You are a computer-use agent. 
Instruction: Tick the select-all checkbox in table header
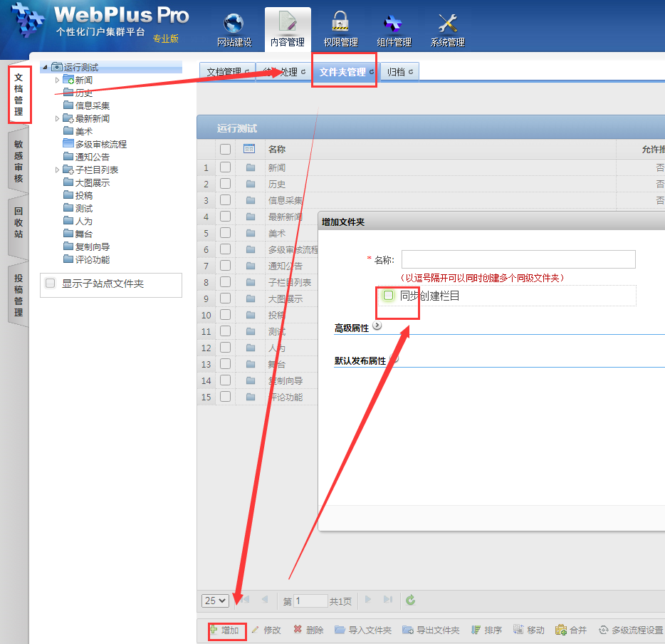pos(225,149)
